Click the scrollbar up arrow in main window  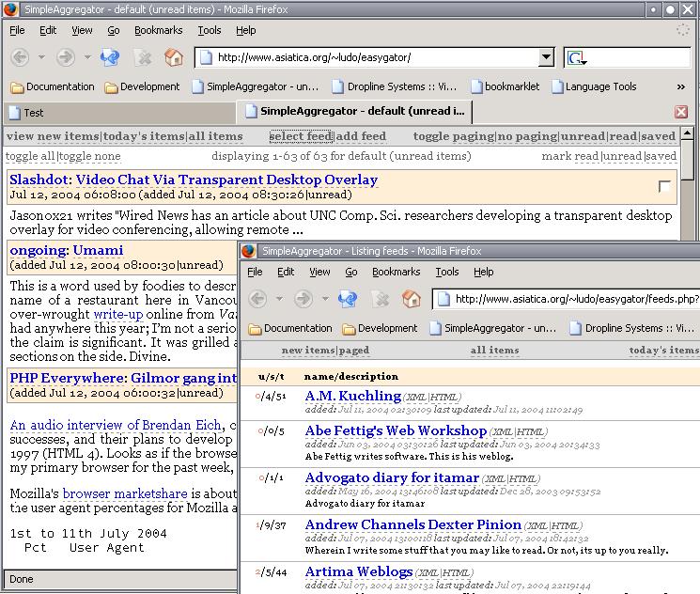click(687, 133)
